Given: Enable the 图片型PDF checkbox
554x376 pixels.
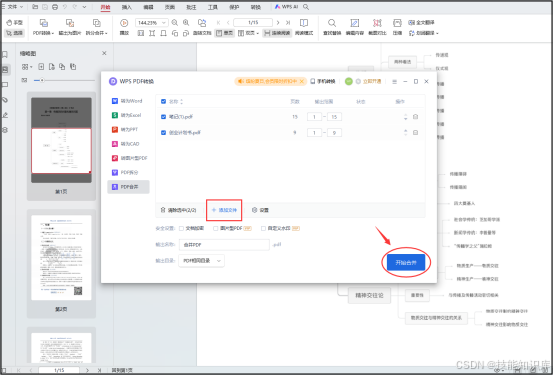Looking at the screenshot, I should click(x=215, y=229).
